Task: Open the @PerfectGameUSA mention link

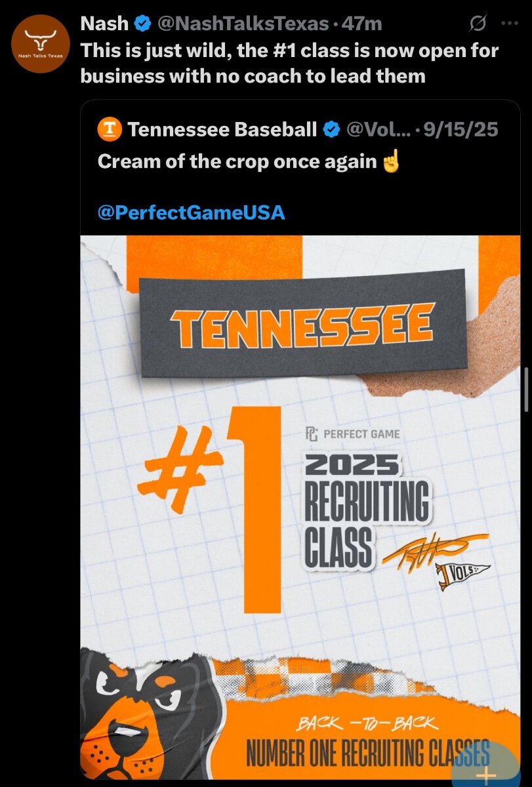Action: 191,212
